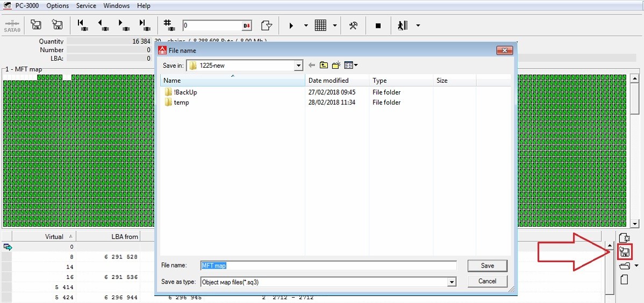
Task: Select the !BackUp folder in the list
Action: tap(185, 92)
